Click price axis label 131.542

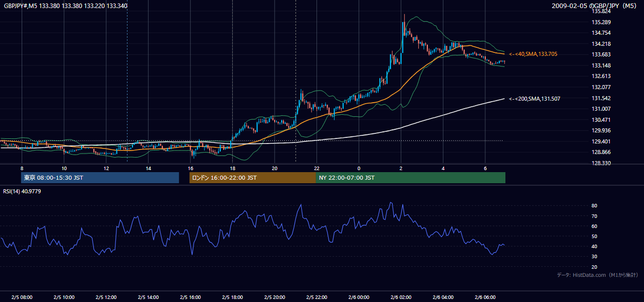coord(600,98)
